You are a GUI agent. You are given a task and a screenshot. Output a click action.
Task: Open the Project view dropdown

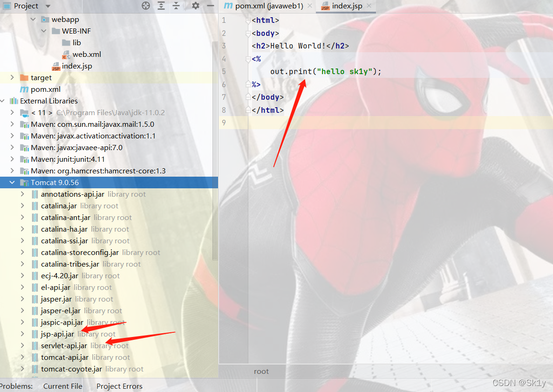(48, 6)
